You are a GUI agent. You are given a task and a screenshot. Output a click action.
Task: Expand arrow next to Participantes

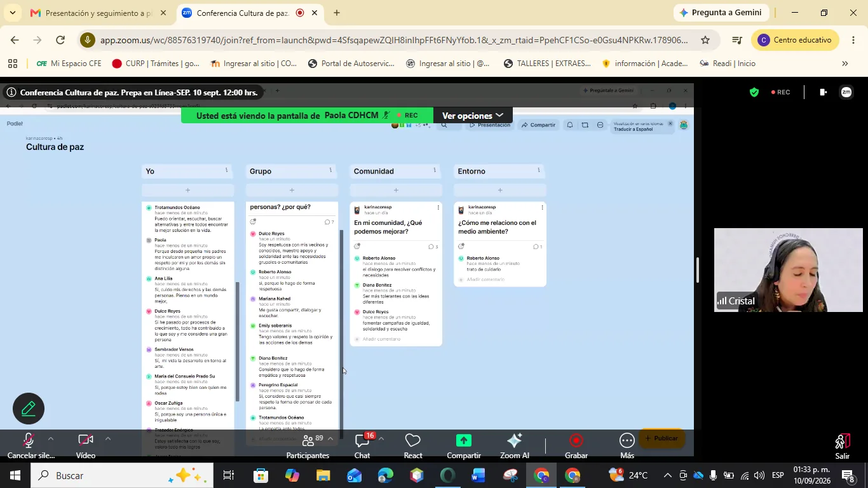coord(330,438)
